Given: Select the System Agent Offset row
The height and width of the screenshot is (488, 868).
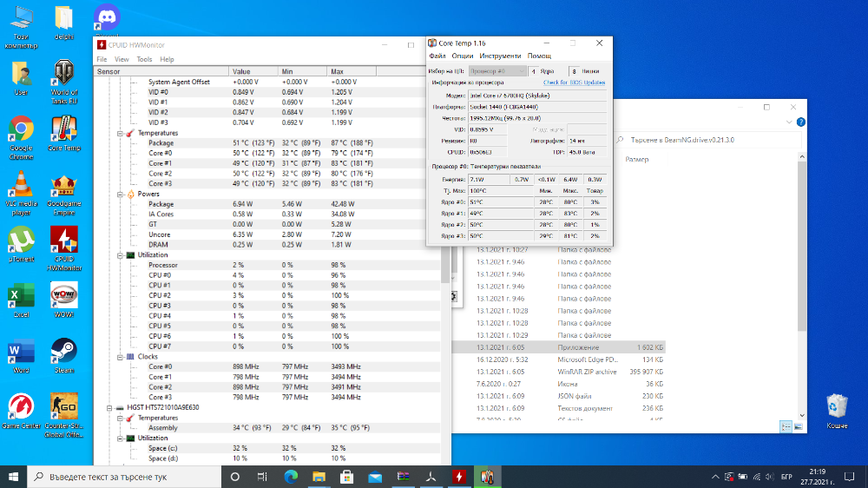Looking at the screenshot, I should tap(266, 82).
